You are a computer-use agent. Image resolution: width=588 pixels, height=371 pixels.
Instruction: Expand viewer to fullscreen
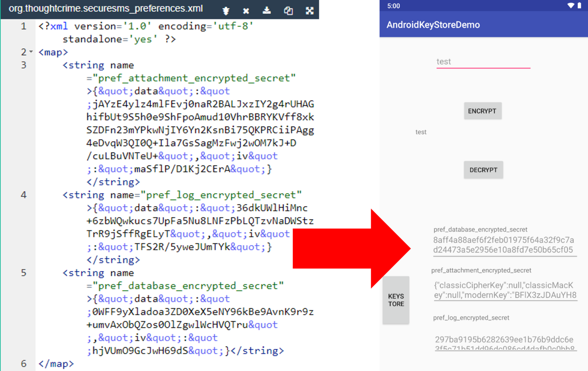(x=309, y=10)
